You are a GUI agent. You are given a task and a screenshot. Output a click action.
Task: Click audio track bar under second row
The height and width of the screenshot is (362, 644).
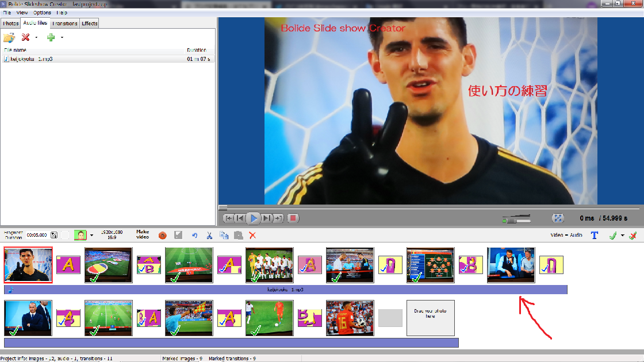pyautogui.click(x=231, y=342)
